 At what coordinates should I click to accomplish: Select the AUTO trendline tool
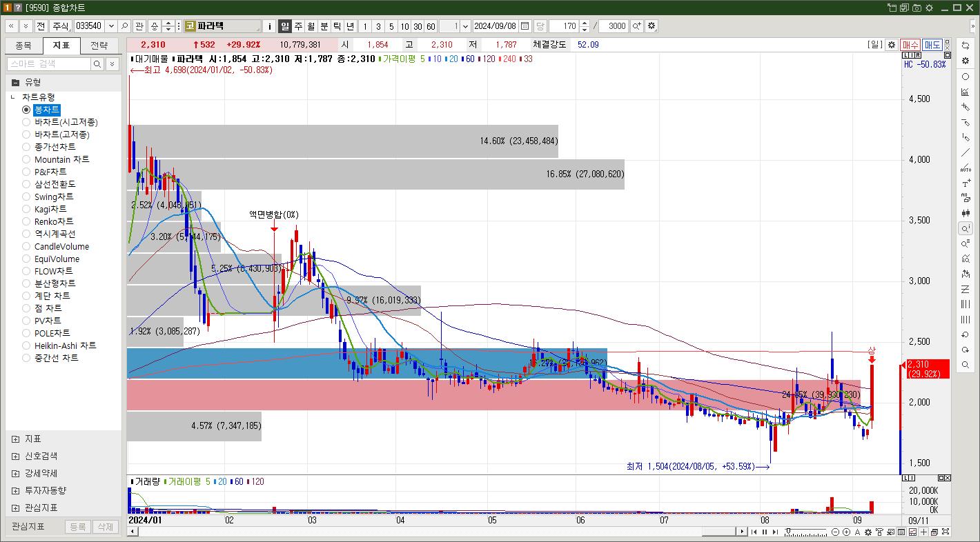click(x=966, y=168)
